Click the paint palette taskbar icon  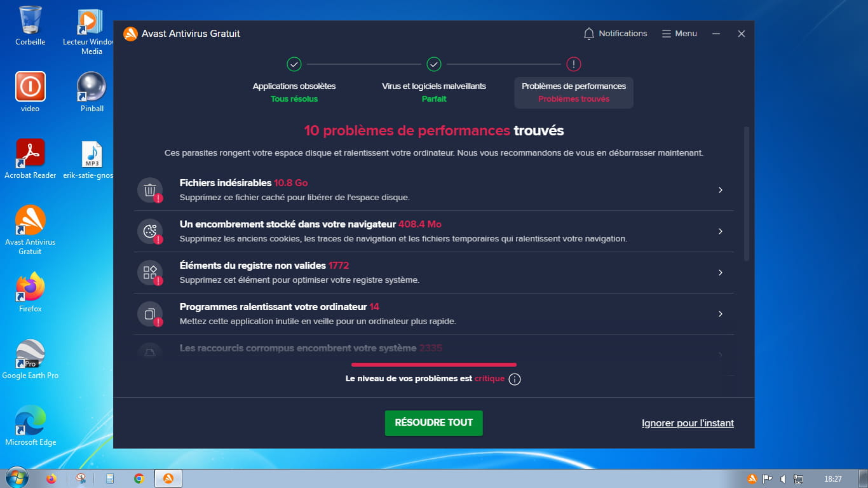pos(81,478)
